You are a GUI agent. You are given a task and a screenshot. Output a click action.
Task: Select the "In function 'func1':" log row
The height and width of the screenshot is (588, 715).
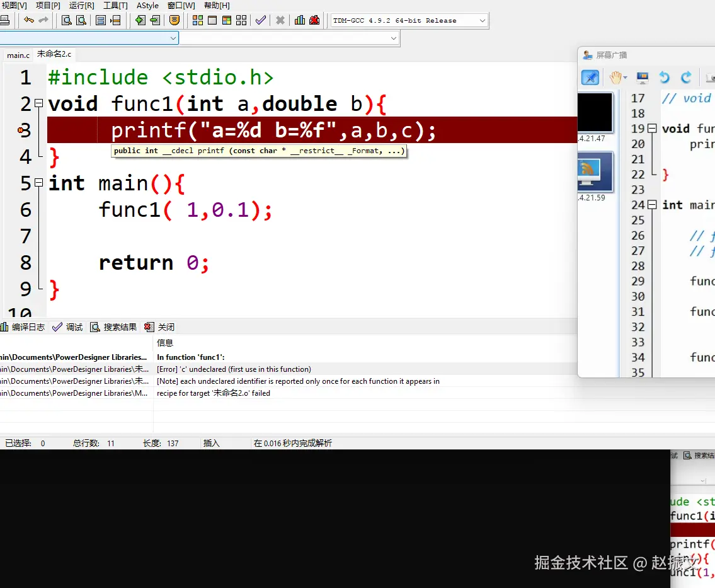pyautogui.click(x=288, y=357)
